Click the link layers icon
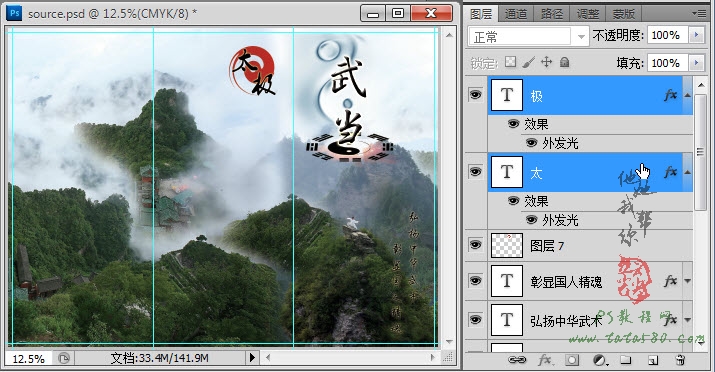The image size is (715, 372). tap(517, 360)
